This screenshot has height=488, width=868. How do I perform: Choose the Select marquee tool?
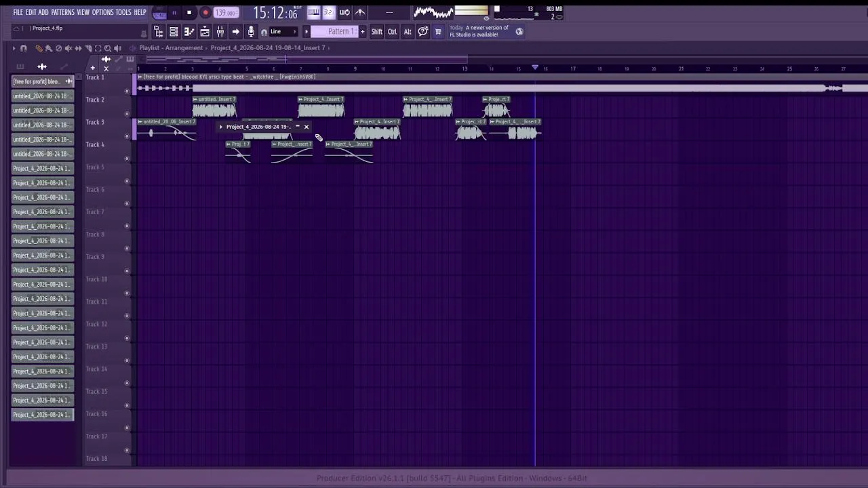98,48
